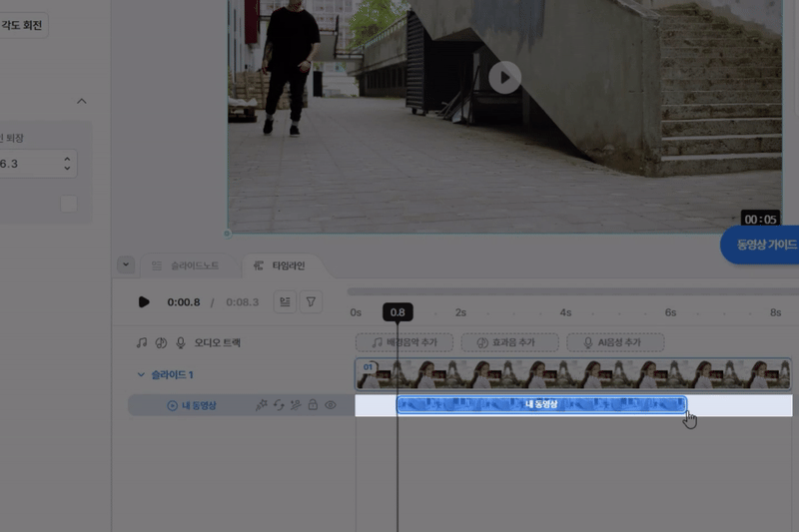
Task: Click the microphone icon in audio track
Action: [181, 342]
